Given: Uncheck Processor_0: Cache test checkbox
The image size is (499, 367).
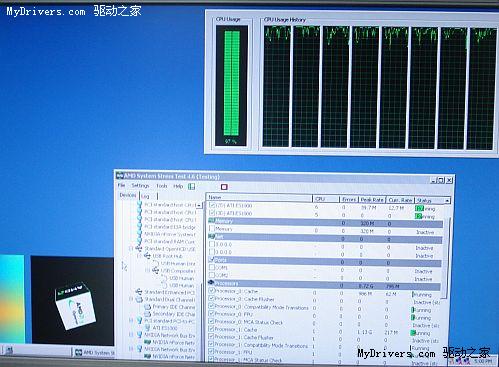Looking at the screenshot, I should [x=211, y=291].
